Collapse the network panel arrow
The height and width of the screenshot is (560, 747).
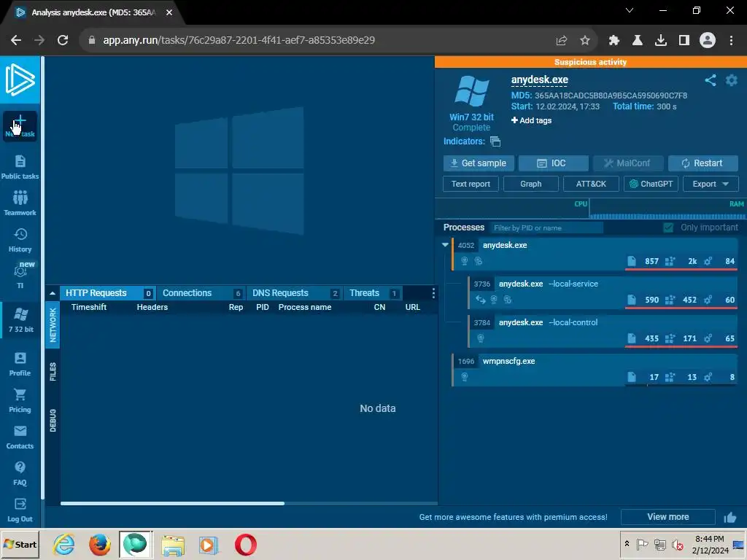[53, 293]
